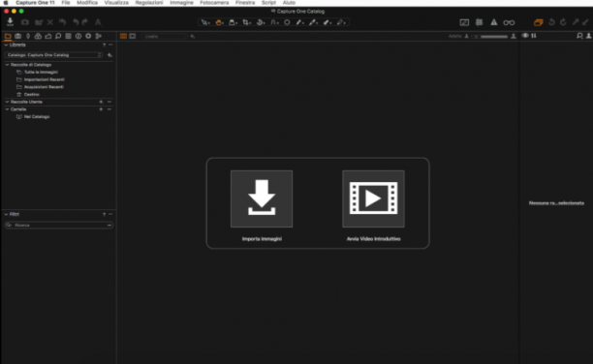Click the Undo arrow icon
This screenshot has width=593, height=364.
pos(76,22)
